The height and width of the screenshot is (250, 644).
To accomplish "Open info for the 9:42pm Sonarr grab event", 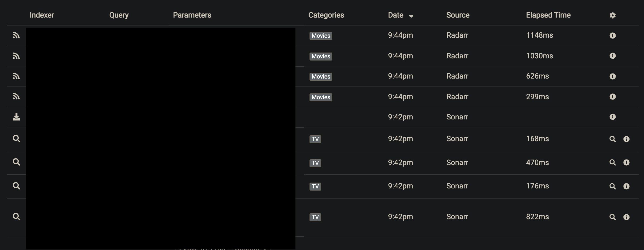I will click(x=613, y=117).
